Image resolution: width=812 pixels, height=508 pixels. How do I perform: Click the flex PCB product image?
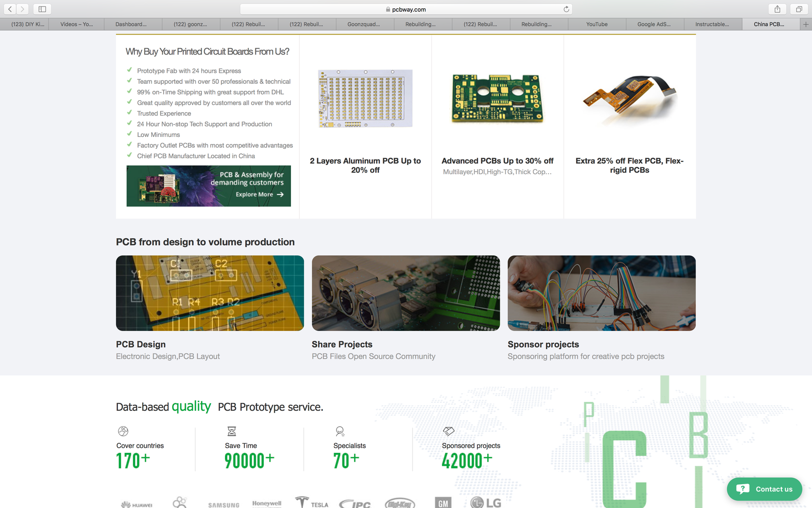[x=630, y=99]
